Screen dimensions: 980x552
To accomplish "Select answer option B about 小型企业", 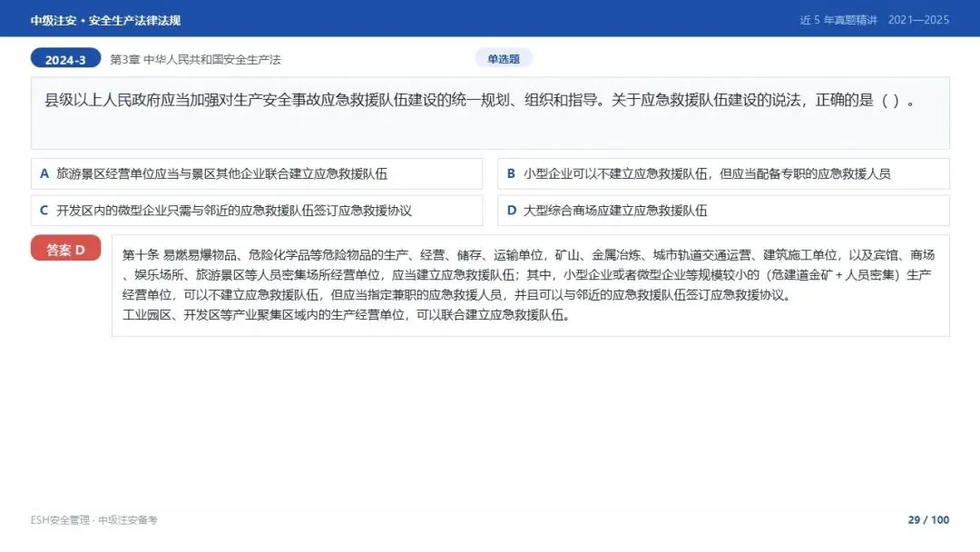I will coord(723,173).
